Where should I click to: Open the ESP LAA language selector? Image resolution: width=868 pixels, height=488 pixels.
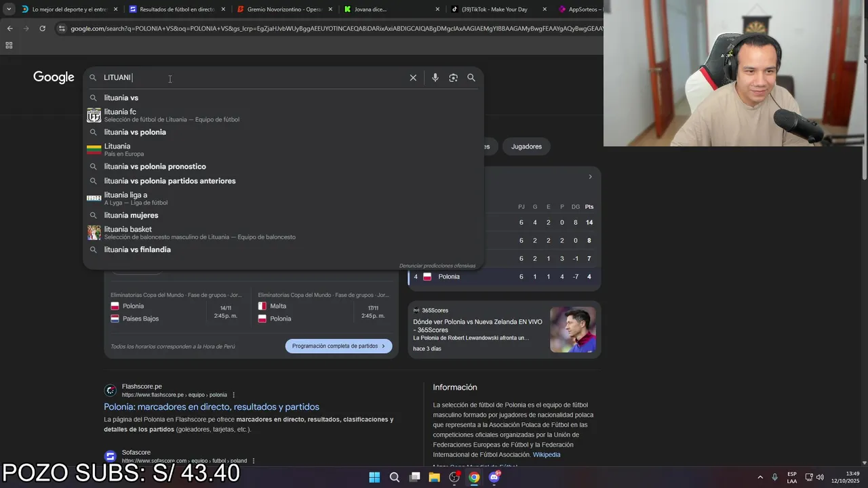(x=792, y=477)
